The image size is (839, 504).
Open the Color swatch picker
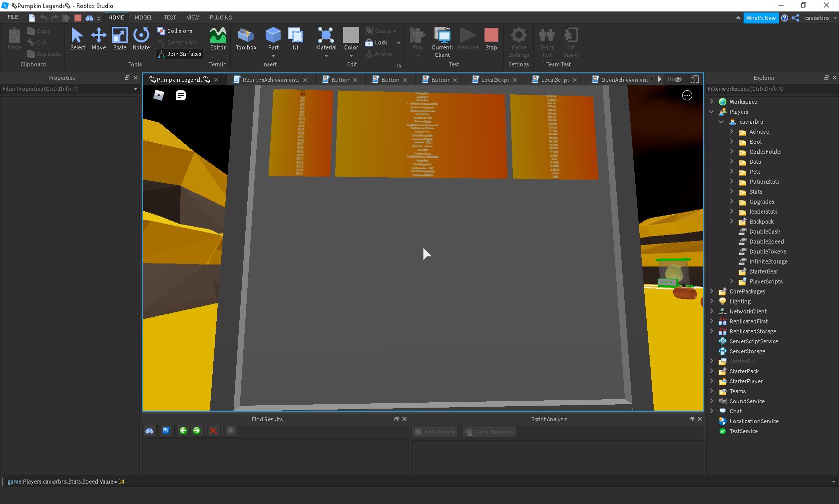click(351, 39)
